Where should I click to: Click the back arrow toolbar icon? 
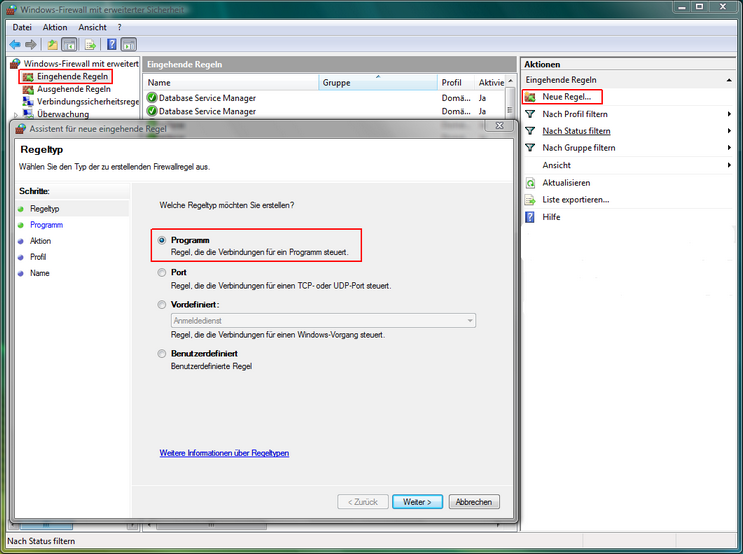(15, 45)
